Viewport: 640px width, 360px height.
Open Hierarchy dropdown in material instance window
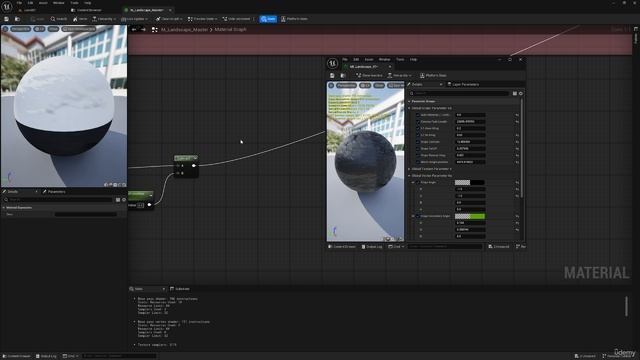(x=400, y=76)
